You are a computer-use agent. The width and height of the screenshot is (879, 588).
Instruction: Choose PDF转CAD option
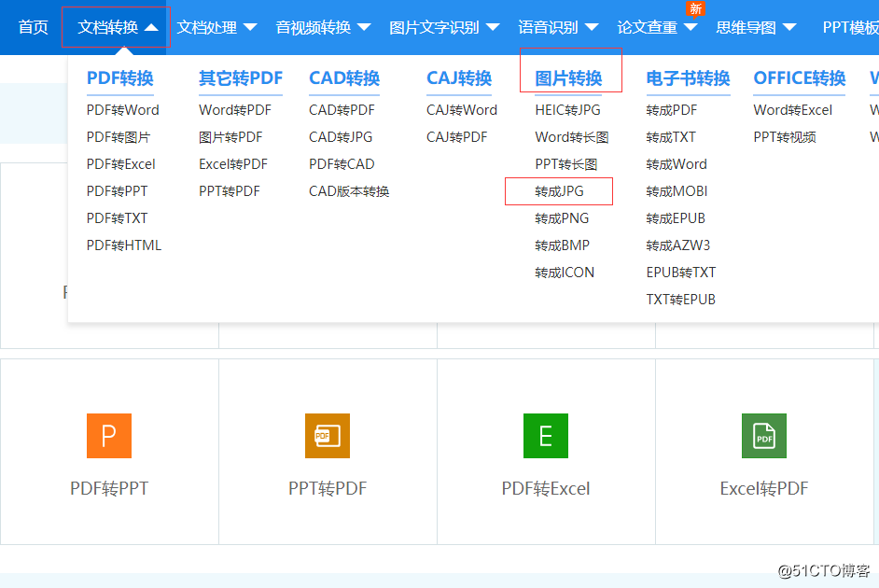tap(342, 164)
